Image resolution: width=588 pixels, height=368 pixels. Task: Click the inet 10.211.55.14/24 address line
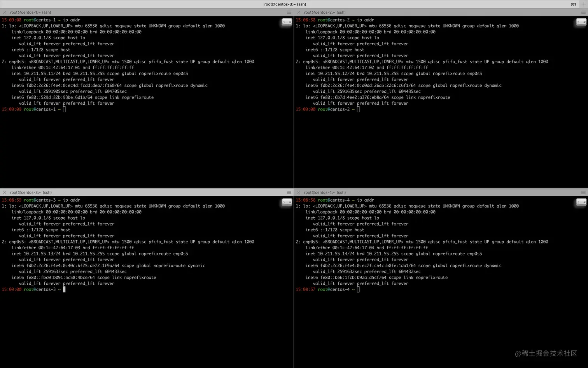[x=394, y=254]
